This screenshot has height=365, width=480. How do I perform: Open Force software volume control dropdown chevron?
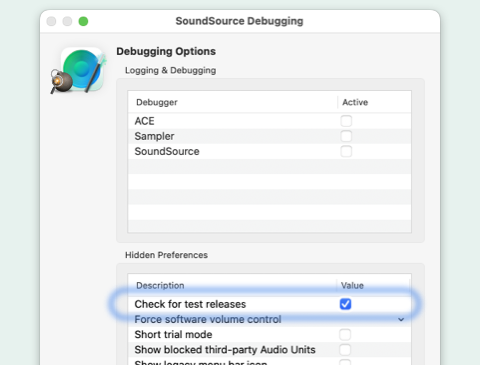[x=401, y=319]
